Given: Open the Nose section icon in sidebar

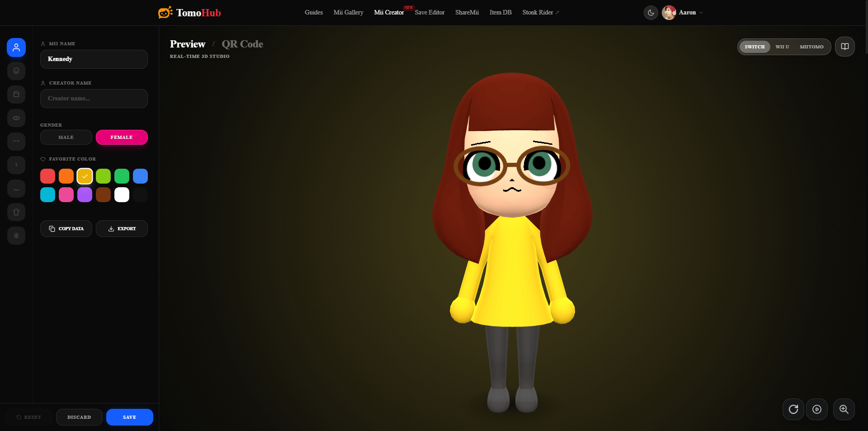Looking at the screenshot, I should 16,165.
